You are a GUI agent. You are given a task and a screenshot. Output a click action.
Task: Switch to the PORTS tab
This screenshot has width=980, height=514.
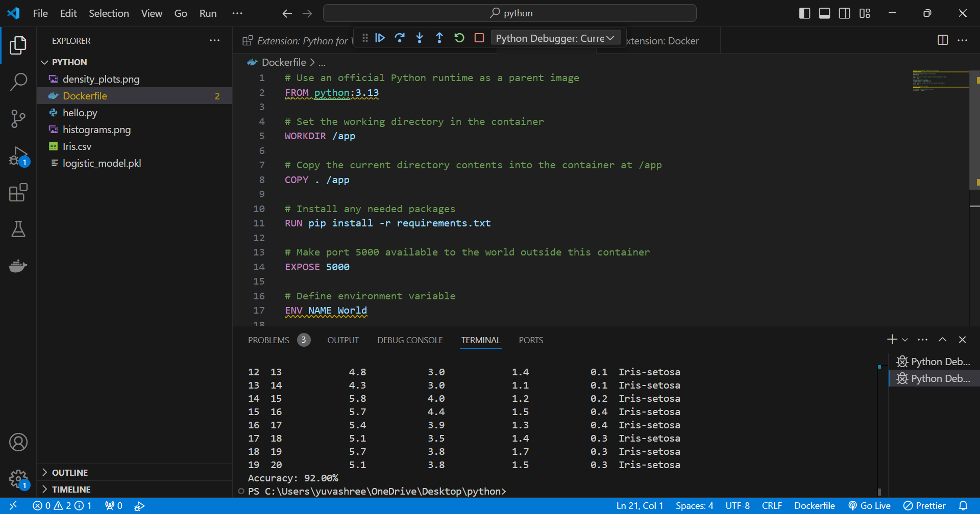(x=531, y=340)
